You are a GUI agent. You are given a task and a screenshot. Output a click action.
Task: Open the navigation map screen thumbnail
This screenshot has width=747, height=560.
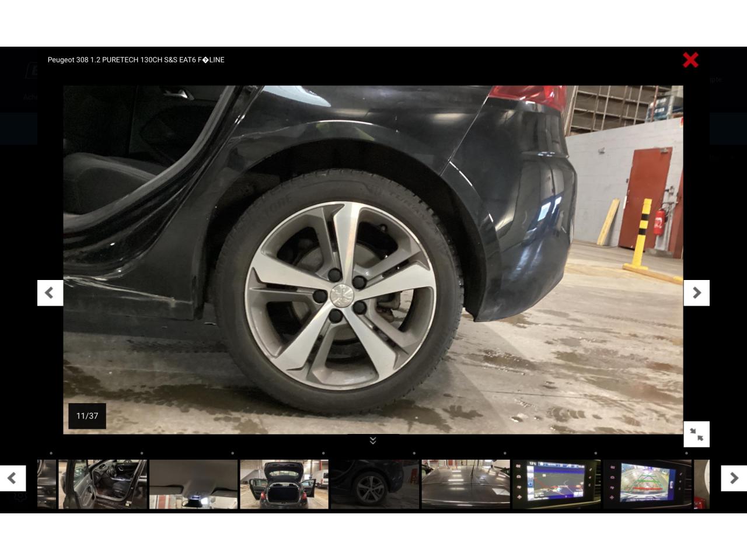click(x=557, y=484)
